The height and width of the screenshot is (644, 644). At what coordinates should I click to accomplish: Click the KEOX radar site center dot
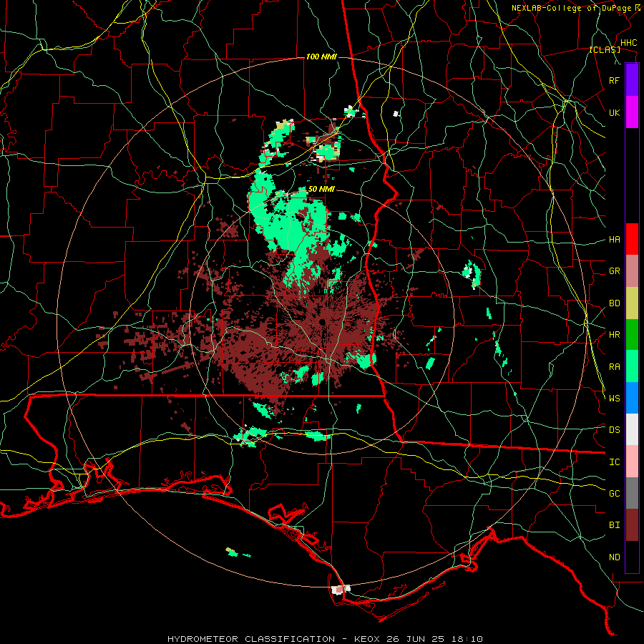click(322, 321)
